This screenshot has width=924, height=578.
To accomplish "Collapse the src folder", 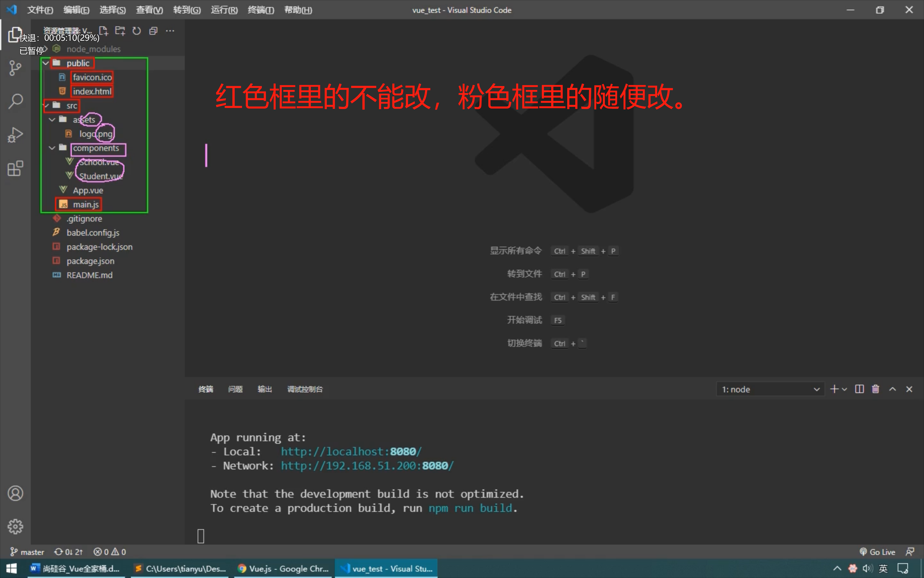I will pos(46,106).
